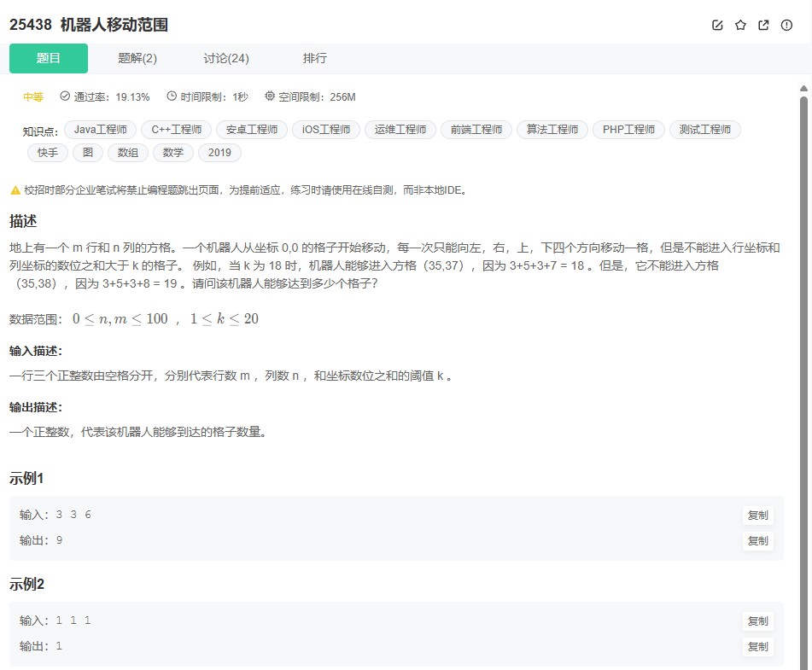Click the title 25438 机器人移动范围
Viewport: 812px width, 670px height.
click(89, 25)
